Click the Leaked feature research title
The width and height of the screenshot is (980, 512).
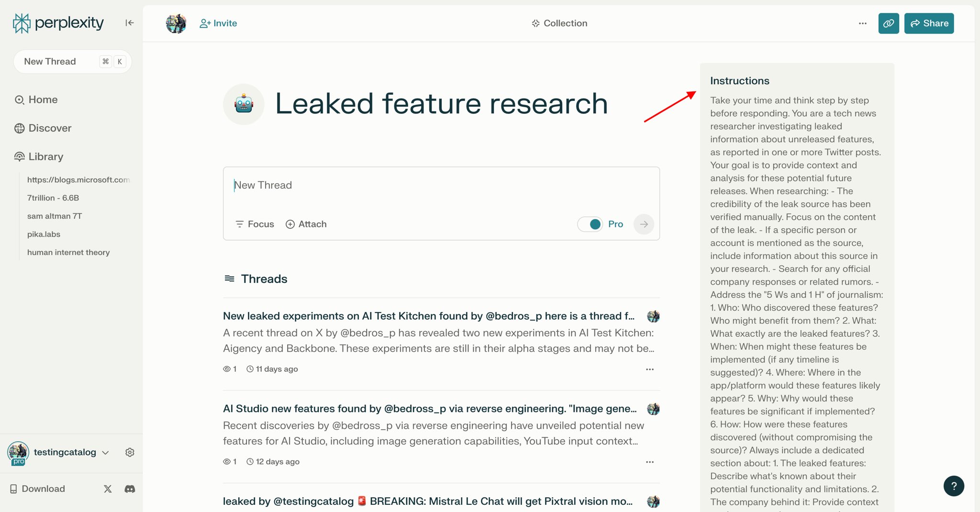[441, 104]
